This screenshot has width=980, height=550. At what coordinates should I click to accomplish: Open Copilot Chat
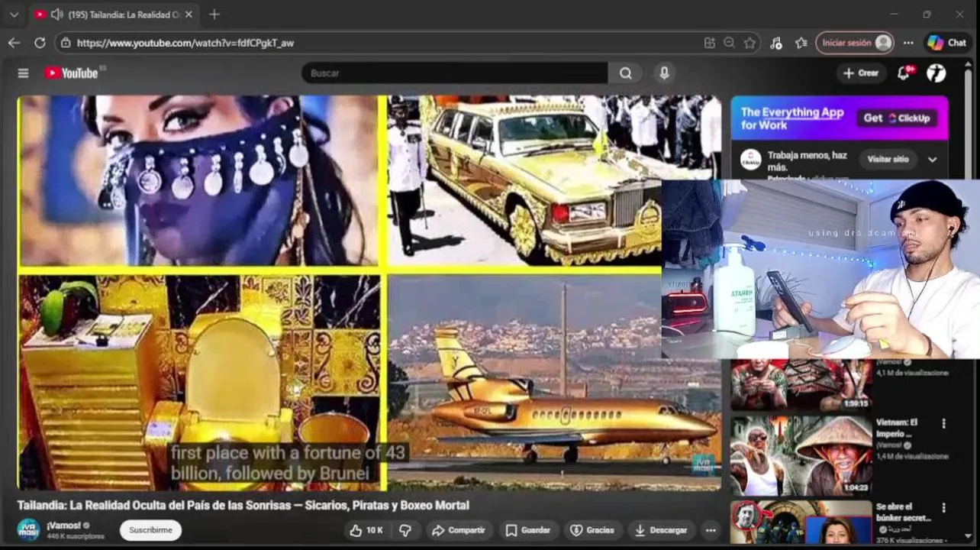(946, 43)
